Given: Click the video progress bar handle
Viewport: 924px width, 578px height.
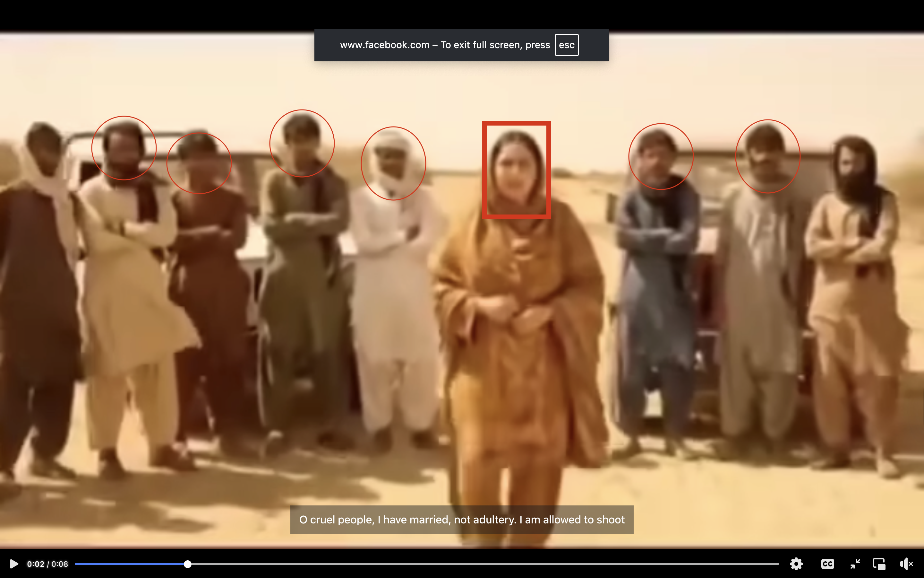Looking at the screenshot, I should pyautogui.click(x=187, y=564).
